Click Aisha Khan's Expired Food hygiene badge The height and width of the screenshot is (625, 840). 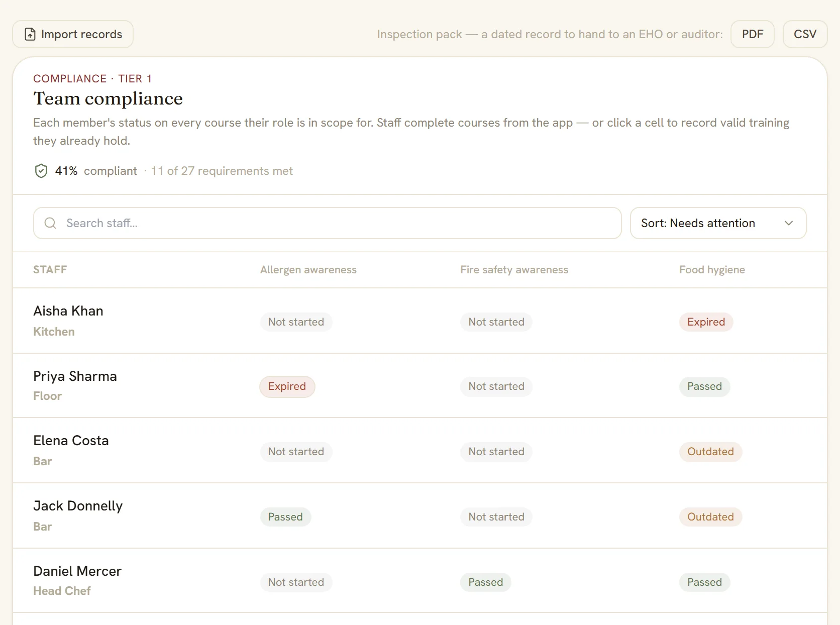706,322
